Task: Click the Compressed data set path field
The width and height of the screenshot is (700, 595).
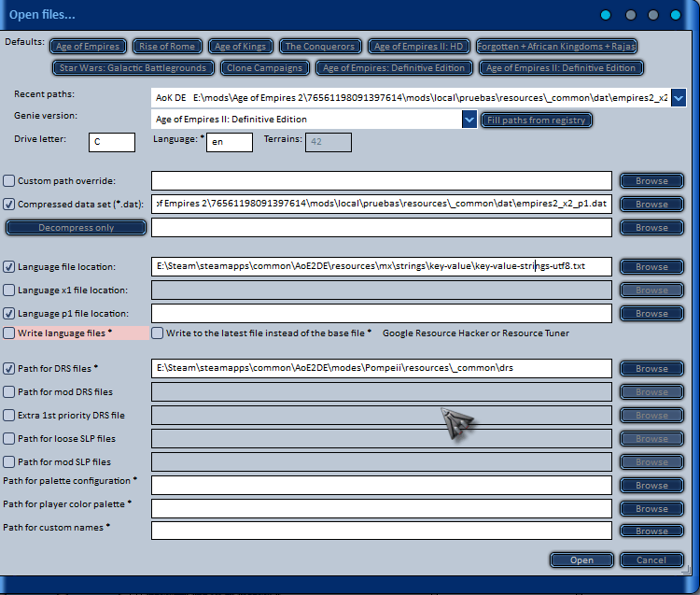Action: point(382,205)
